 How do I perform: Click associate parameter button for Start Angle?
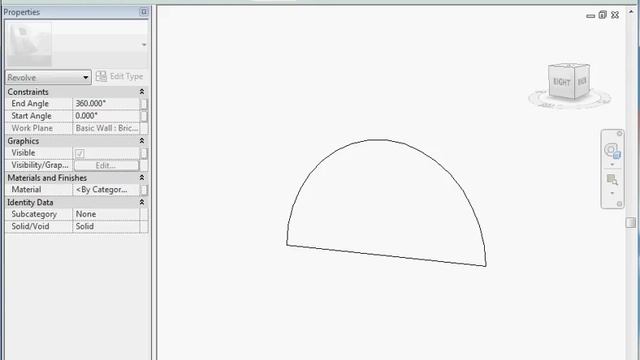[144, 116]
